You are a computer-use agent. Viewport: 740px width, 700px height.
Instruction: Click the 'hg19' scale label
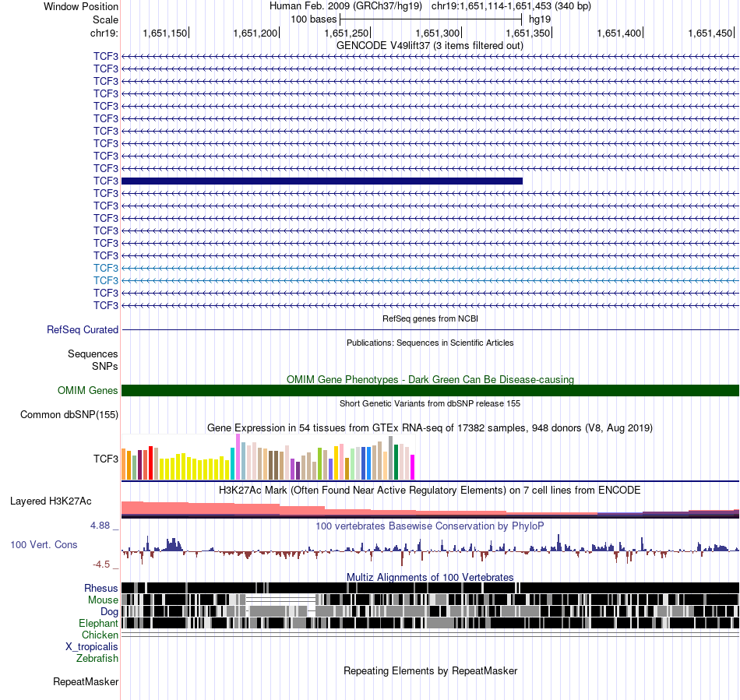[540, 19]
